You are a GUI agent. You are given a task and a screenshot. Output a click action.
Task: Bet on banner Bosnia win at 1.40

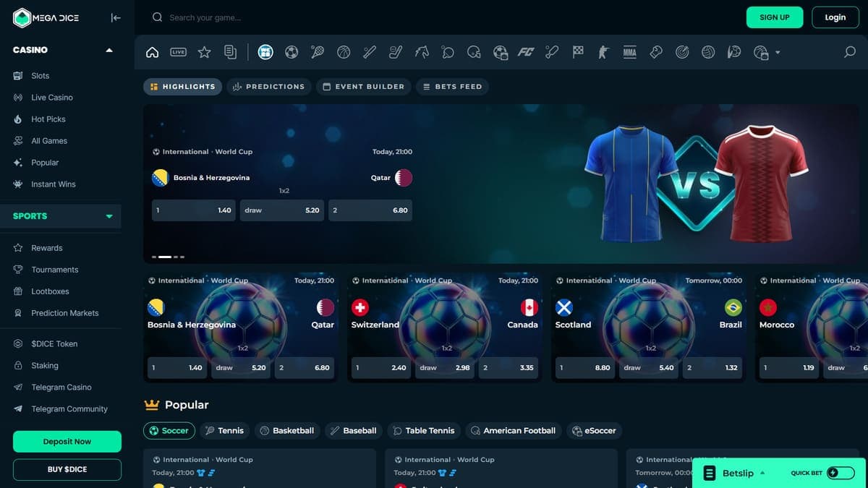point(193,210)
